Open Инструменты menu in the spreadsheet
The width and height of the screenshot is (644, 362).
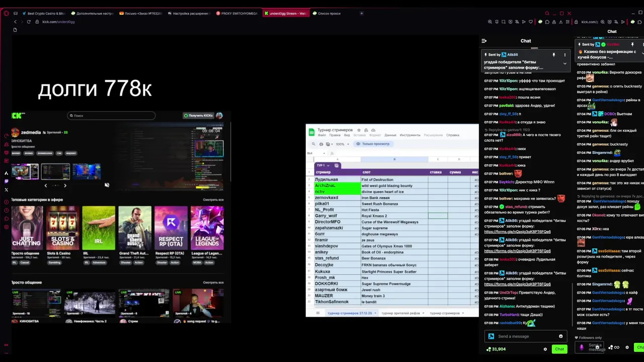[410, 135]
